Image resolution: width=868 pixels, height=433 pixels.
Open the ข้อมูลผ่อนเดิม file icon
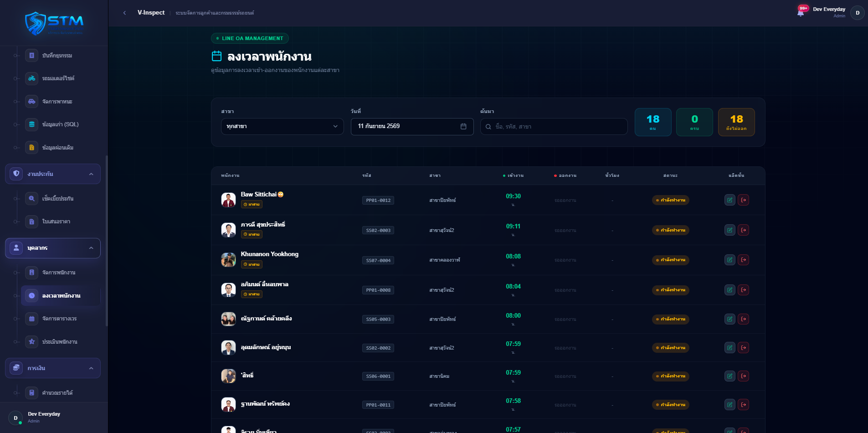coord(32,147)
